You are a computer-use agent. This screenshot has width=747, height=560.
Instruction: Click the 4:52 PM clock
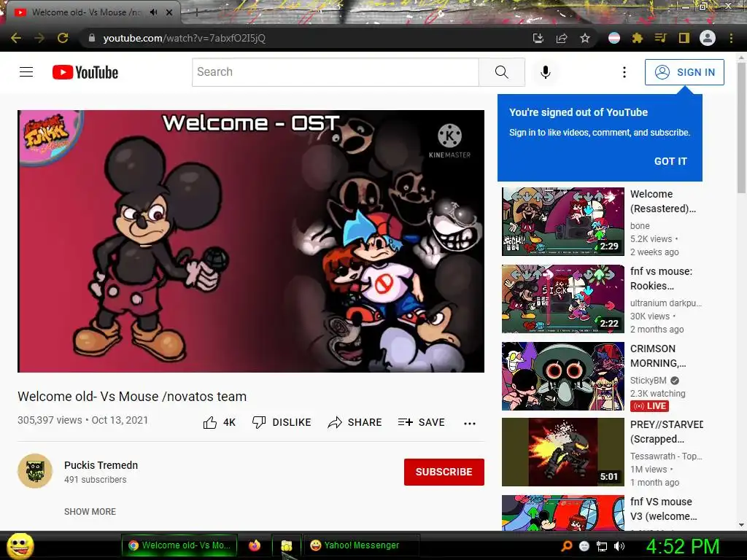click(x=682, y=546)
